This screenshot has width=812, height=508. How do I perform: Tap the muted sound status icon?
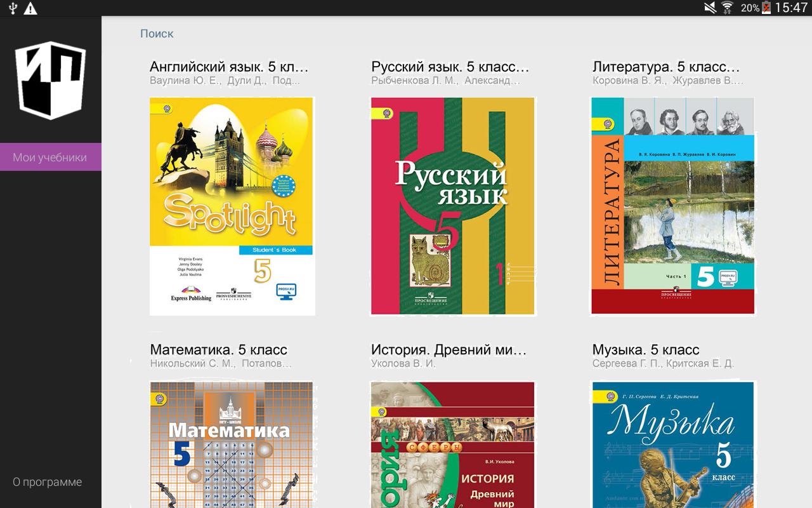[x=710, y=8]
